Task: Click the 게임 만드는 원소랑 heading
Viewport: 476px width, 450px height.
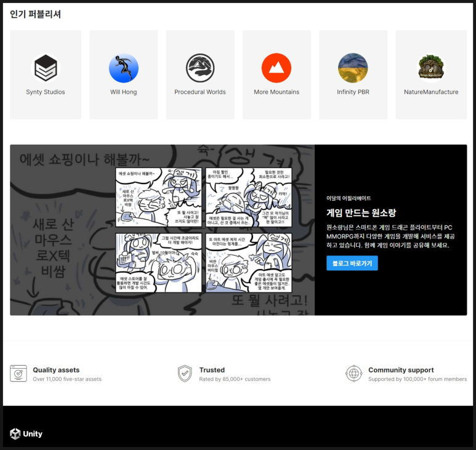Action: (x=361, y=212)
